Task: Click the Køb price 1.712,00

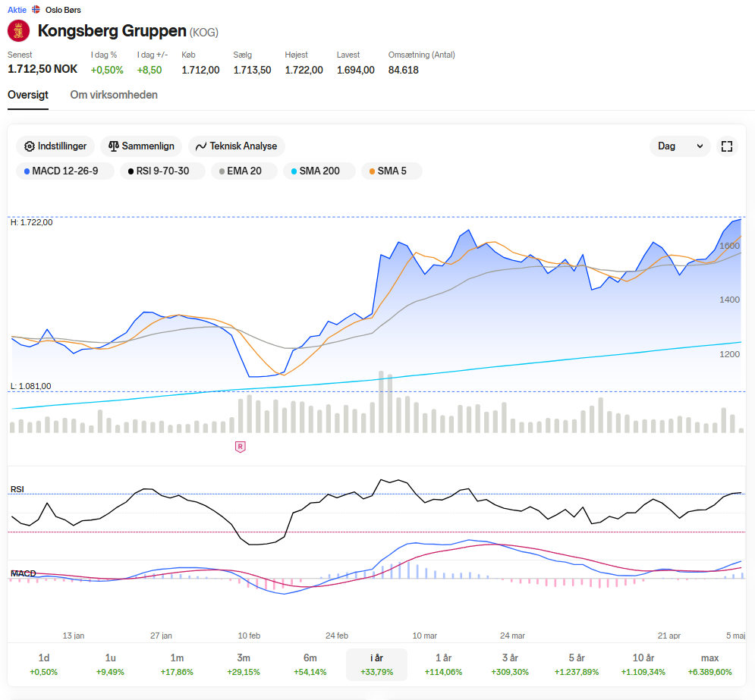Action: [x=200, y=71]
